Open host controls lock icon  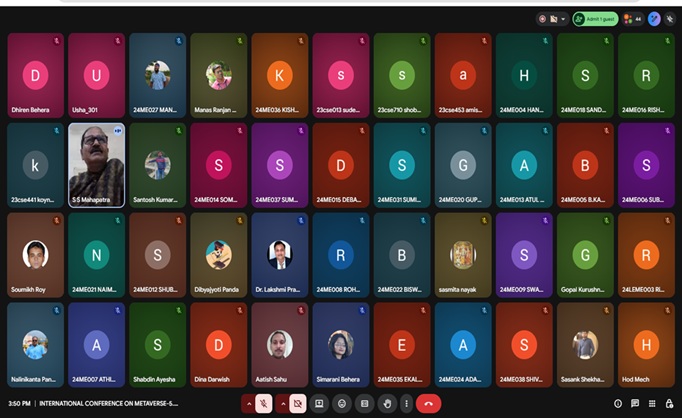pos(669,404)
